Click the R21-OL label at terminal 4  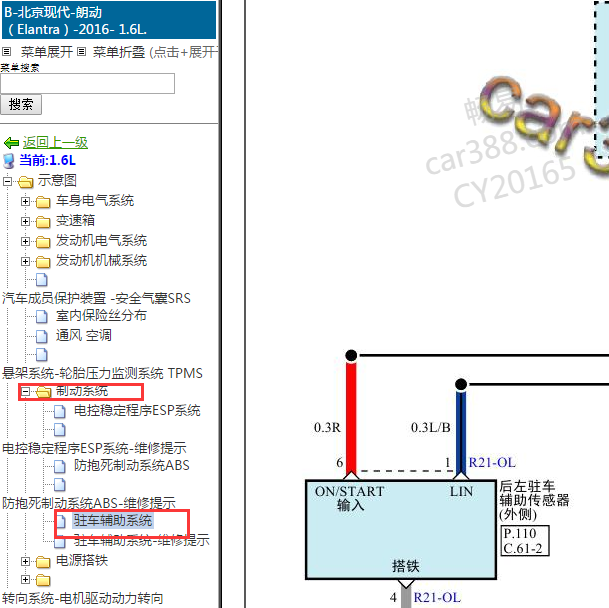437,598
